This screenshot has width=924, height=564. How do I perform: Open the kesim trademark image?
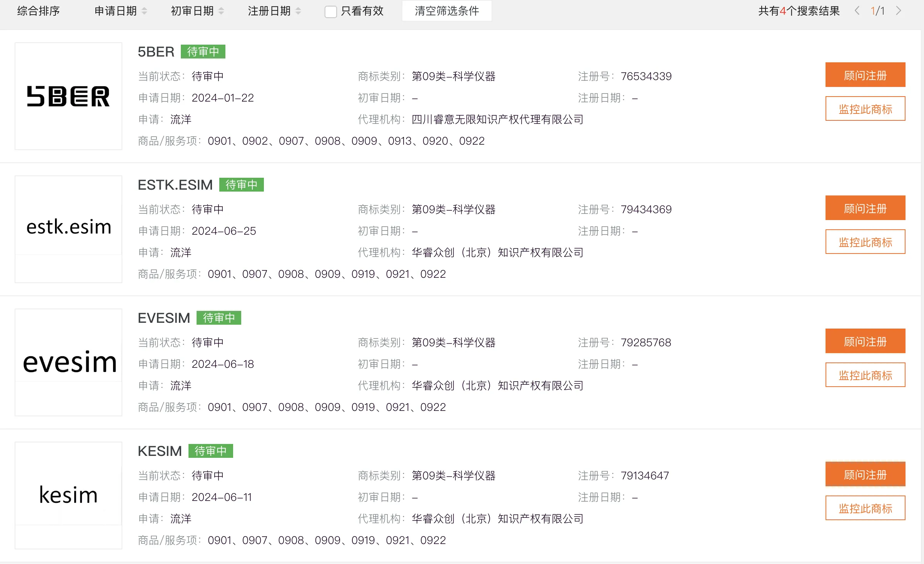click(68, 495)
